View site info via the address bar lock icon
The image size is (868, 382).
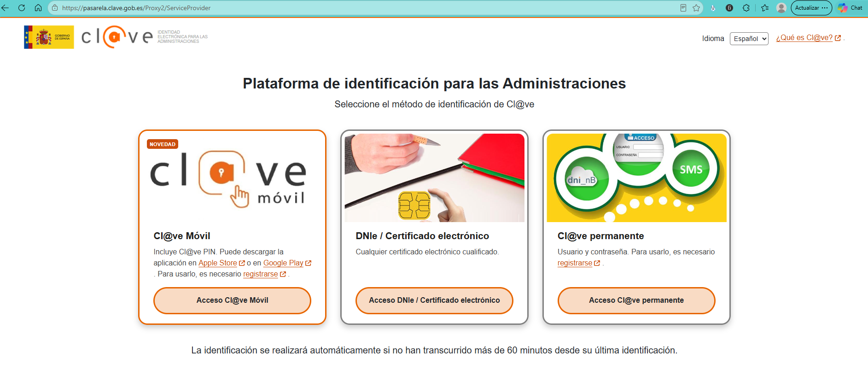click(55, 8)
